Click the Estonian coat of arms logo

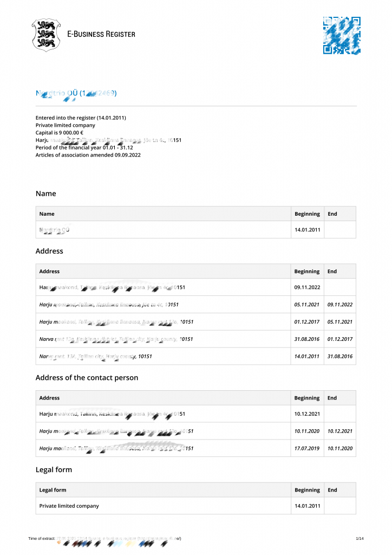click(x=46, y=35)
